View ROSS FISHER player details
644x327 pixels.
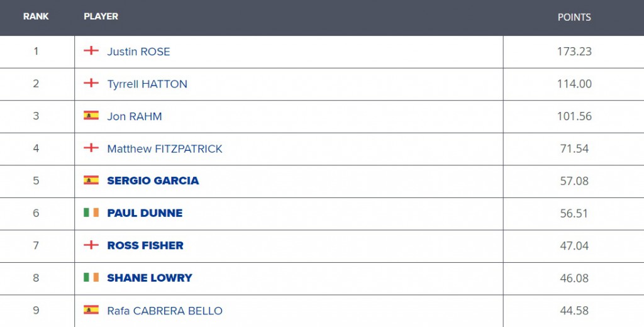click(145, 246)
